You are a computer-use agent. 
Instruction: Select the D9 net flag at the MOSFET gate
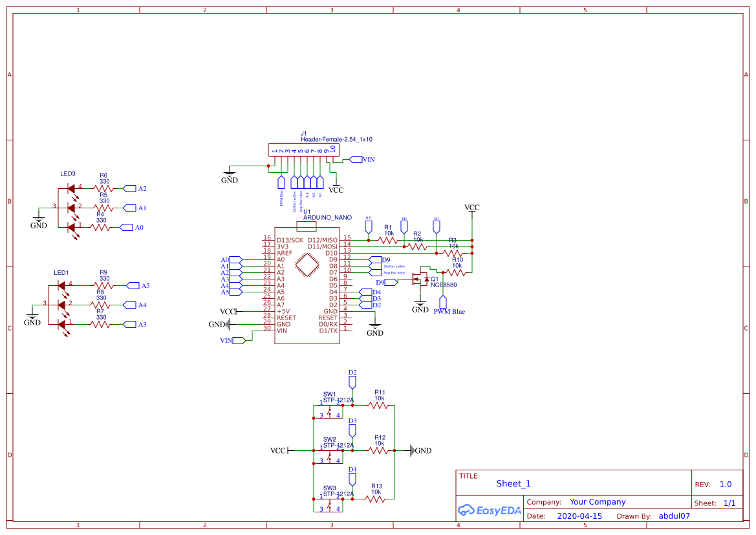tap(391, 282)
